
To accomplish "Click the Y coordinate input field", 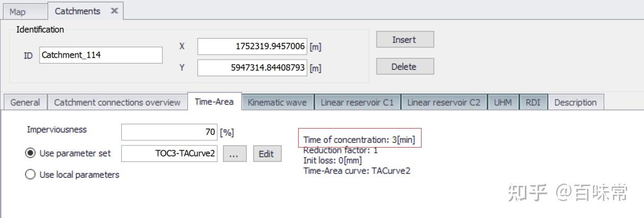I will (252, 68).
